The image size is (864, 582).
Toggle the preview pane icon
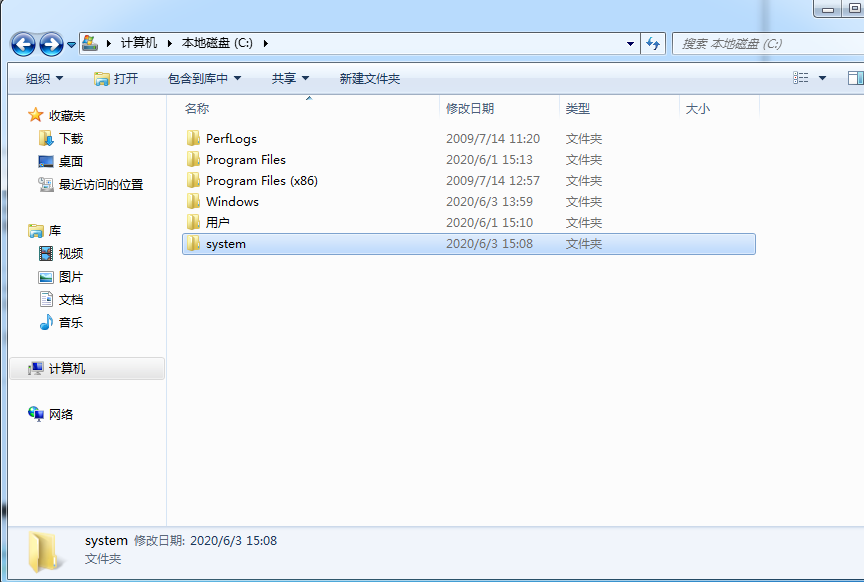tap(856, 78)
